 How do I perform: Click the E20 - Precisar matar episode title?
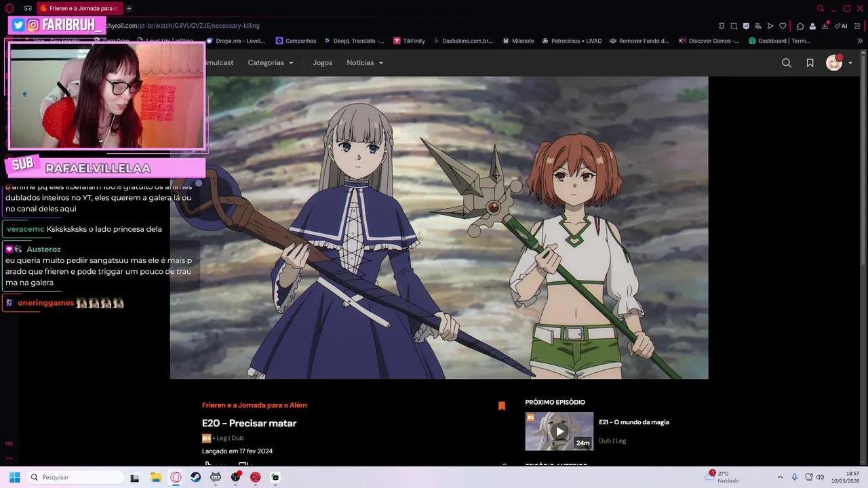click(249, 423)
